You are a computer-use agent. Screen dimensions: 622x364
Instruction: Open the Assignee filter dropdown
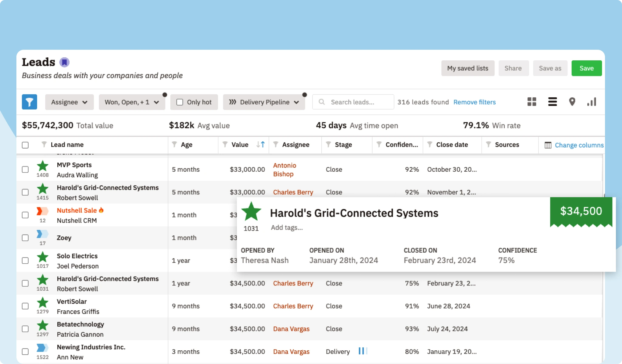[69, 102]
